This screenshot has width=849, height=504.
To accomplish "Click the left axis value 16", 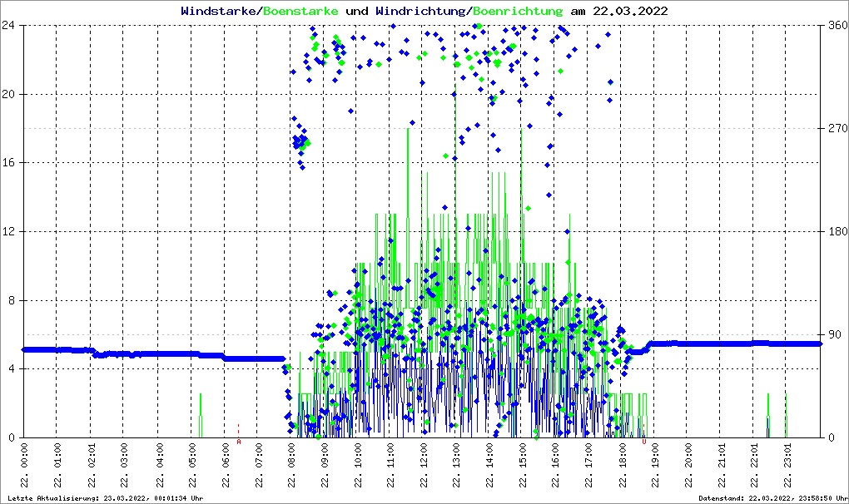I will 8,163.
